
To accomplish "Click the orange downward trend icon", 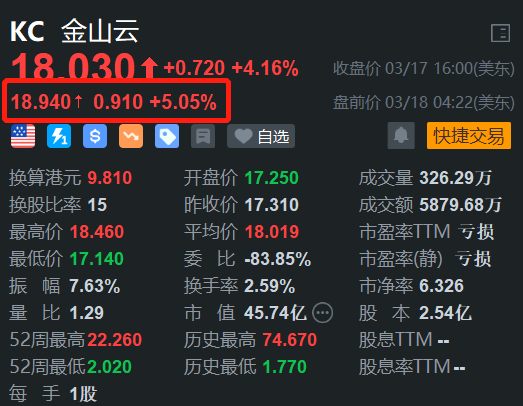I will pyautogui.click(x=131, y=136).
